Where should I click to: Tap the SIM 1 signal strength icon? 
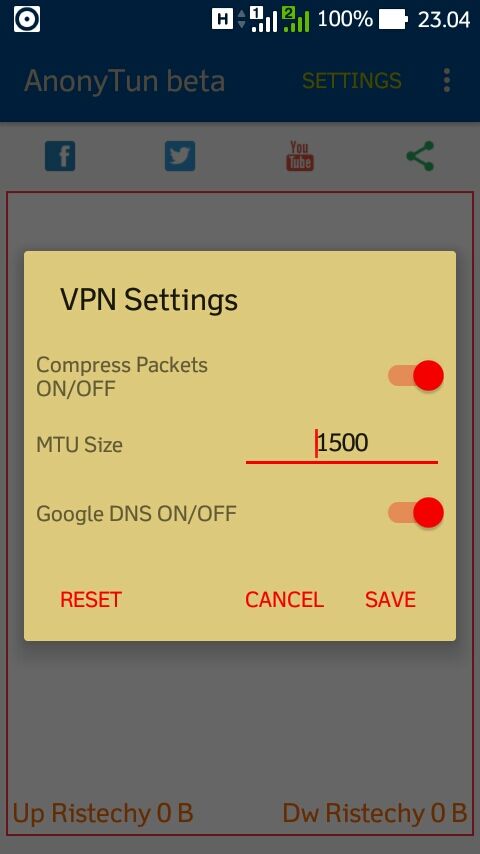[264, 19]
